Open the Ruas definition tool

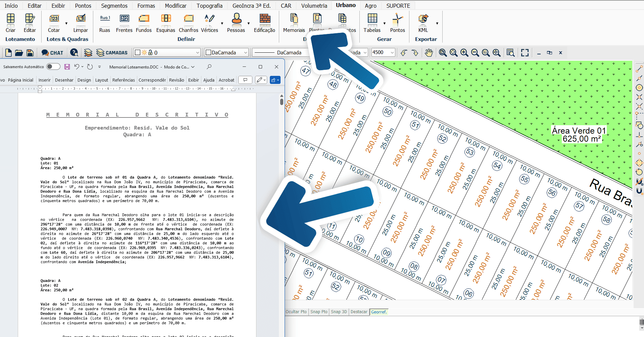tap(105, 23)
